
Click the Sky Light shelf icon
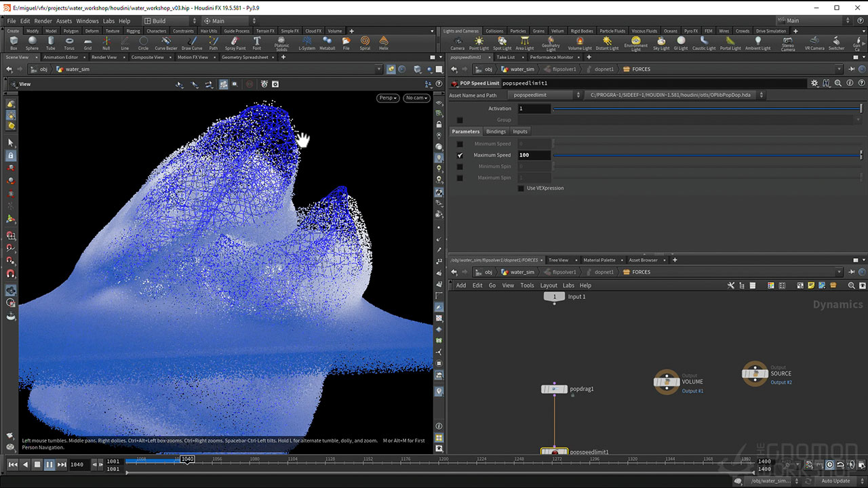[x=661, y=43]
